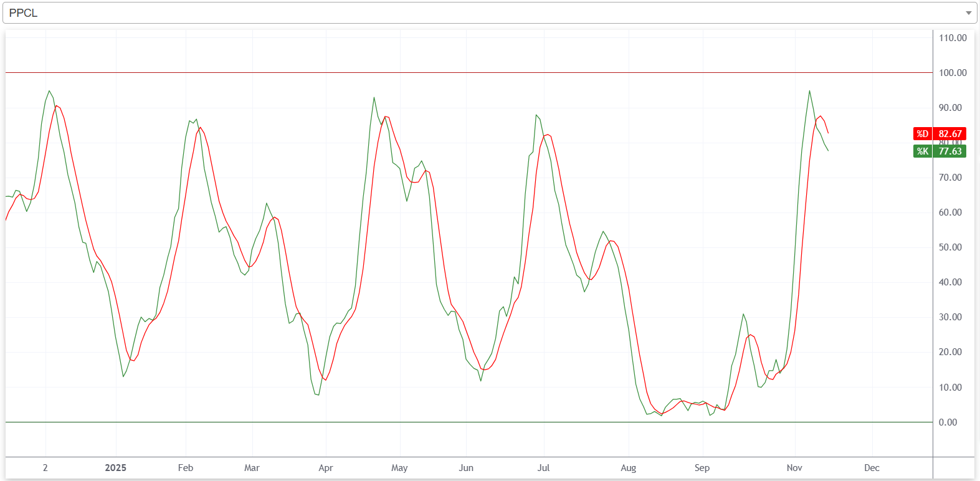Click the red %D indicator label
The width and height of the screenshot is (980, 481).
click(x=923, y=134)
